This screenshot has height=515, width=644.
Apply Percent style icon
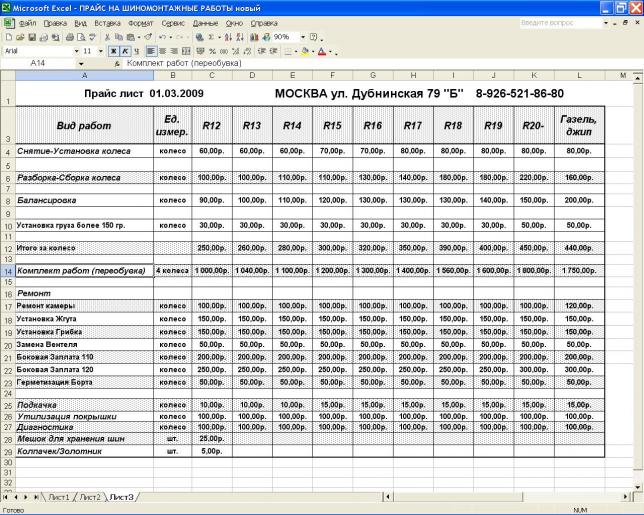212,51
